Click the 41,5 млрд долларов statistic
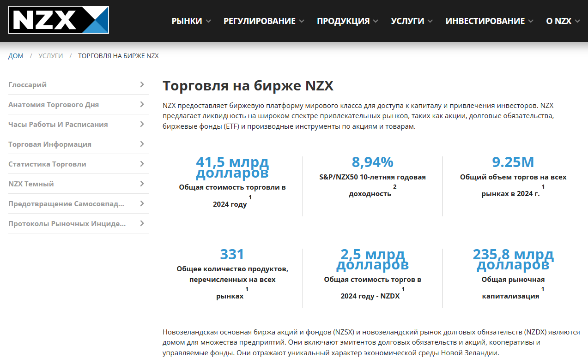Screen dimensions: 588x364 pos(232,167)
